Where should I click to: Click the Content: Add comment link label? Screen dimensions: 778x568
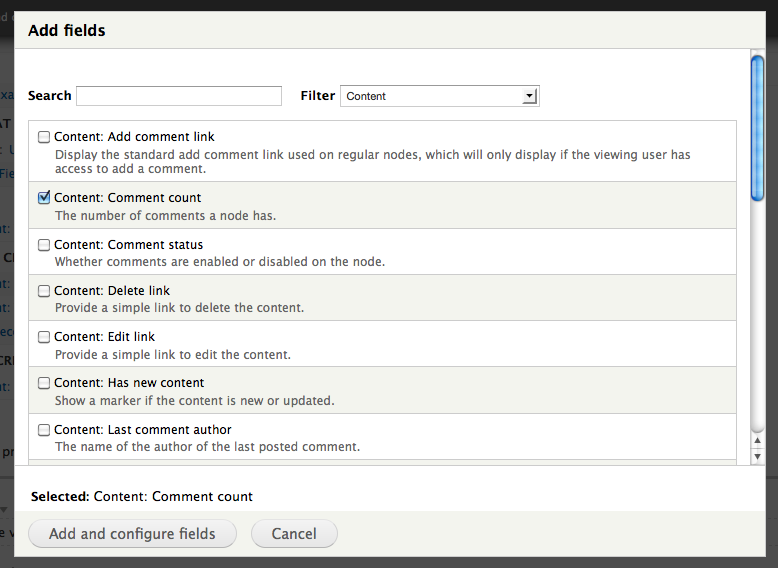[x=134, y=137]
